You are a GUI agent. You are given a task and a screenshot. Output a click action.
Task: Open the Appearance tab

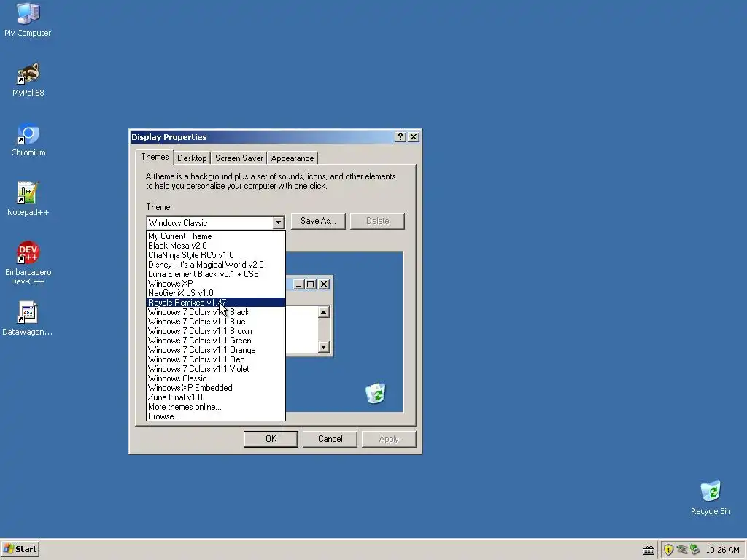(x=293, y=158)
